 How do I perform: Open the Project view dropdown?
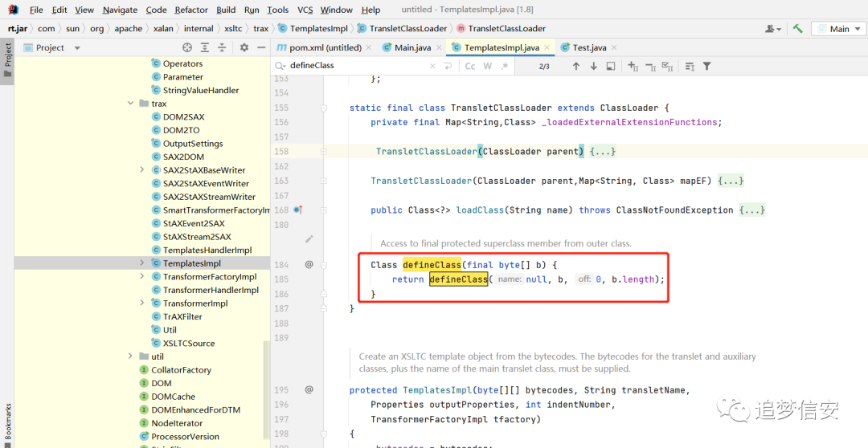52,47
